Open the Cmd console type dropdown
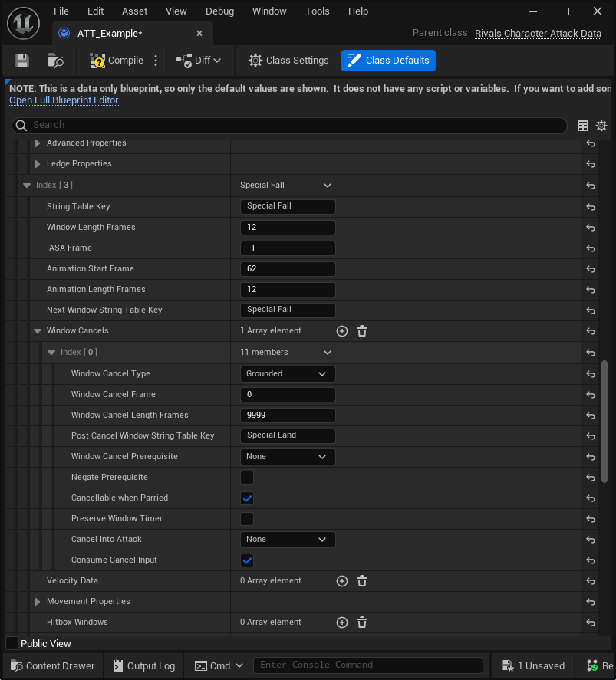616x680 pixels. tap(219, 665)
